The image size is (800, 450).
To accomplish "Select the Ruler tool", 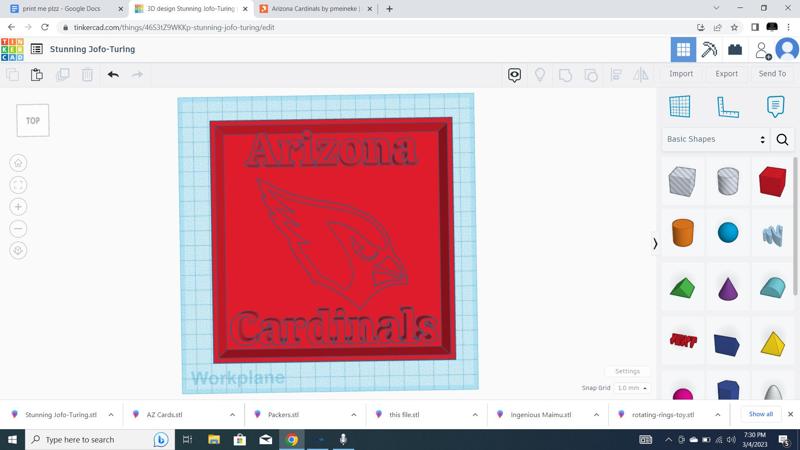I will pos(728,107).
